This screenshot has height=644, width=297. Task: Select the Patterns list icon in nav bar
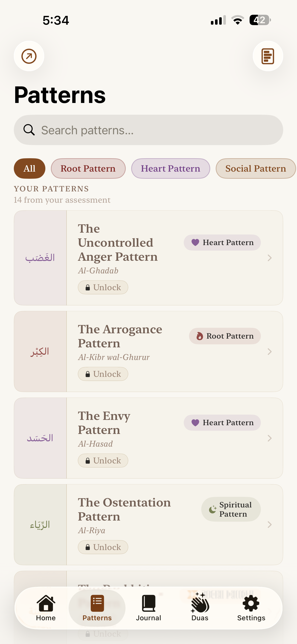click(x=97, y=603)
